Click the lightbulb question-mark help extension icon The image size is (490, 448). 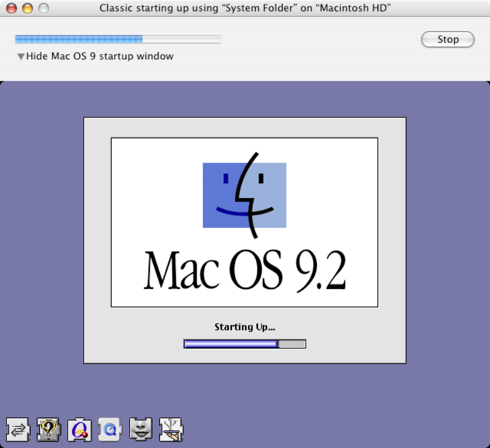pos(48,429)
